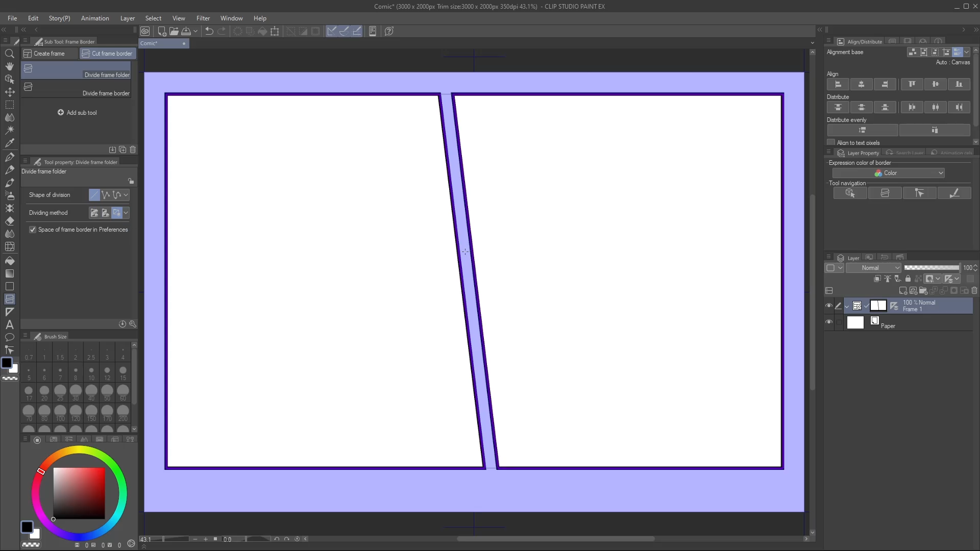Select the Text tool
980x551 pixels.
[9, 324]
